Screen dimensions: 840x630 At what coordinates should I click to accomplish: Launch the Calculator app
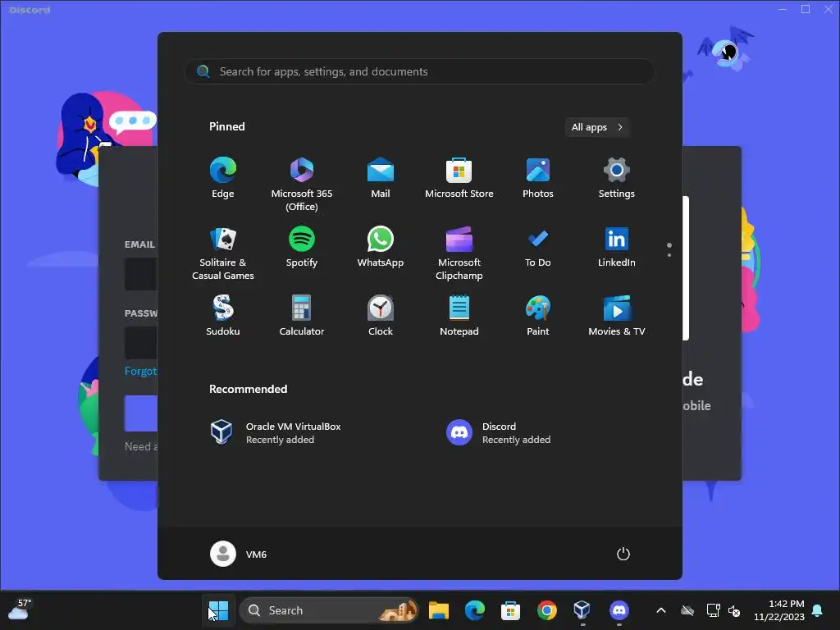[x=302, y=316]
